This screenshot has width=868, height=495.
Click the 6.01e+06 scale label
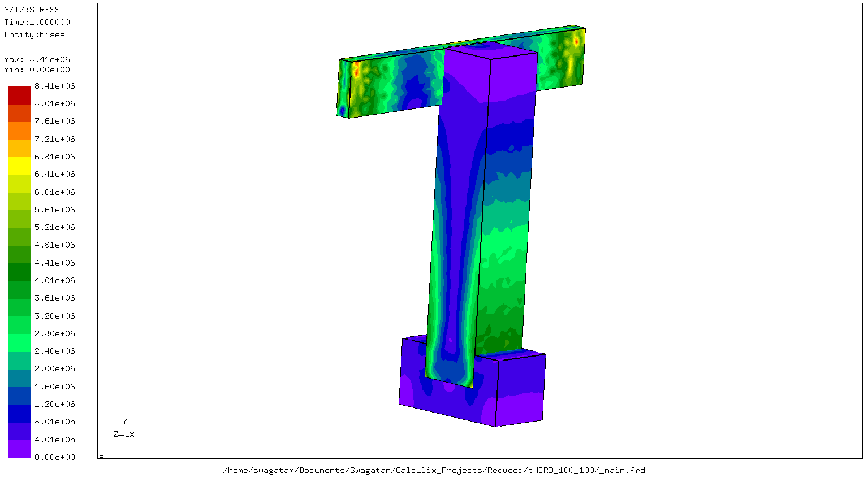coord(55,192)
